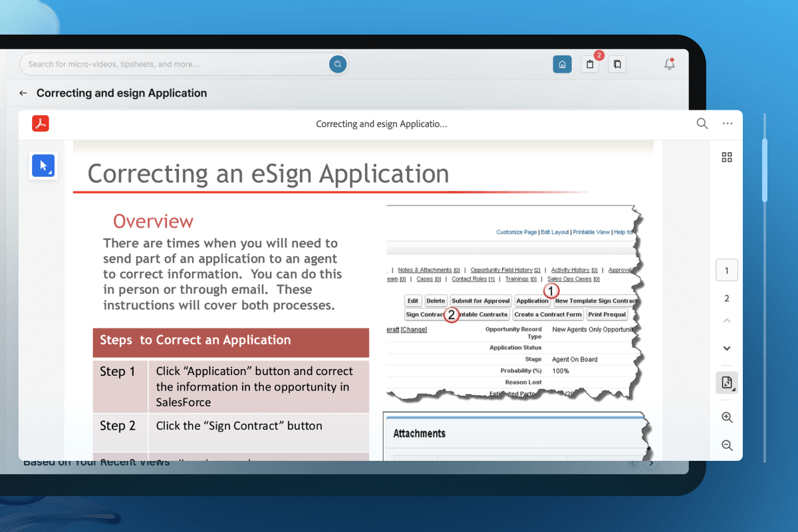Click the 'Correcting an eSign Application' heading
The height and width of the screenshot is (532, 798).
click(x=268, y=174)
